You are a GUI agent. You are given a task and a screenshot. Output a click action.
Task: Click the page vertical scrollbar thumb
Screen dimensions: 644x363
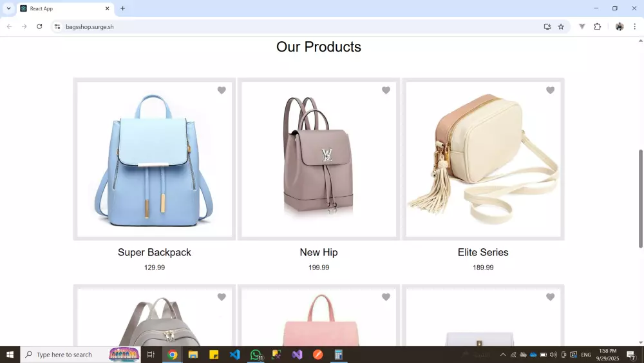tap(640, 199)
